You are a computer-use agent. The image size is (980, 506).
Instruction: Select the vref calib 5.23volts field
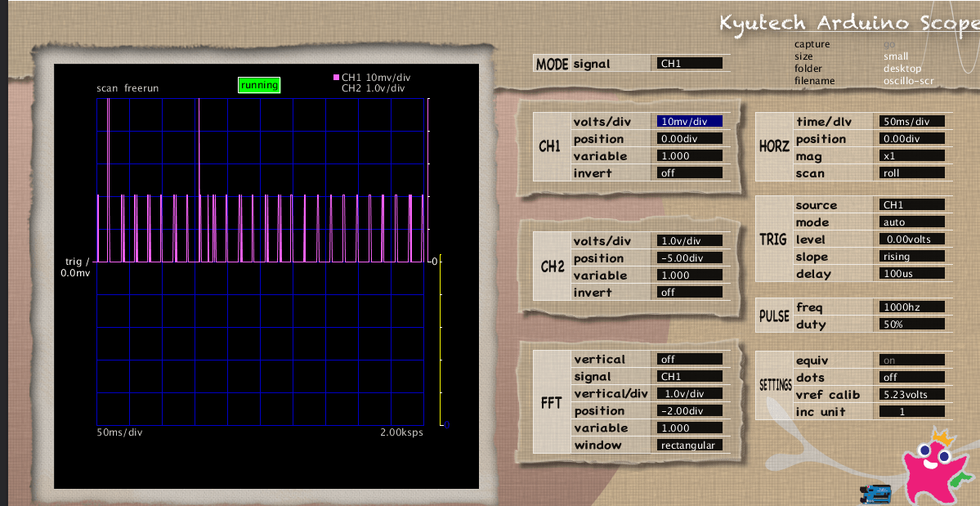(912, 394)
